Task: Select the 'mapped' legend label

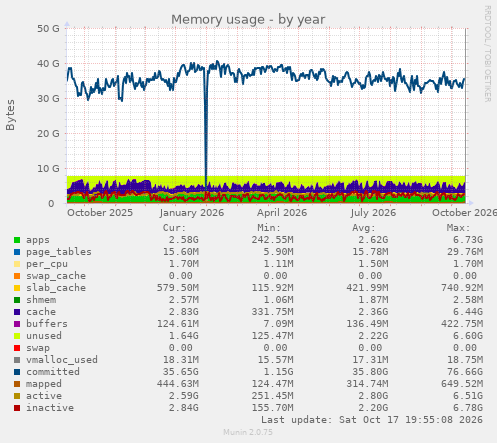Action: pyautogui.click(x=44, y=384)
